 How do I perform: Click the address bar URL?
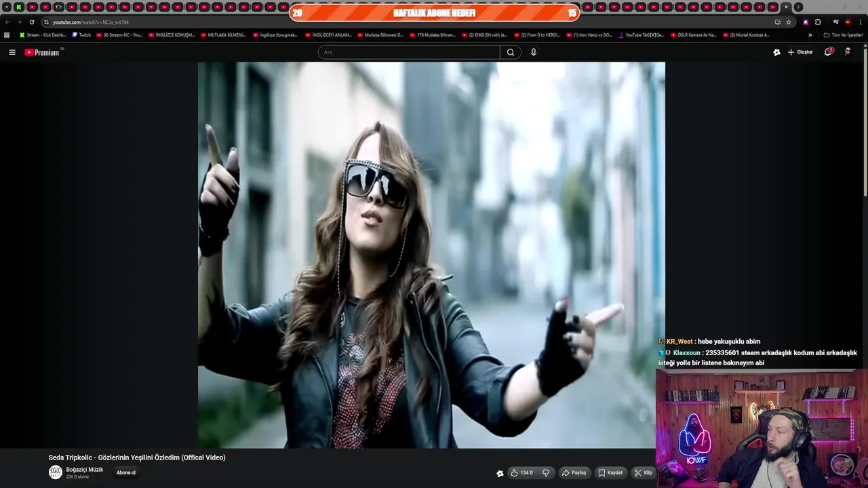point(90,22)
